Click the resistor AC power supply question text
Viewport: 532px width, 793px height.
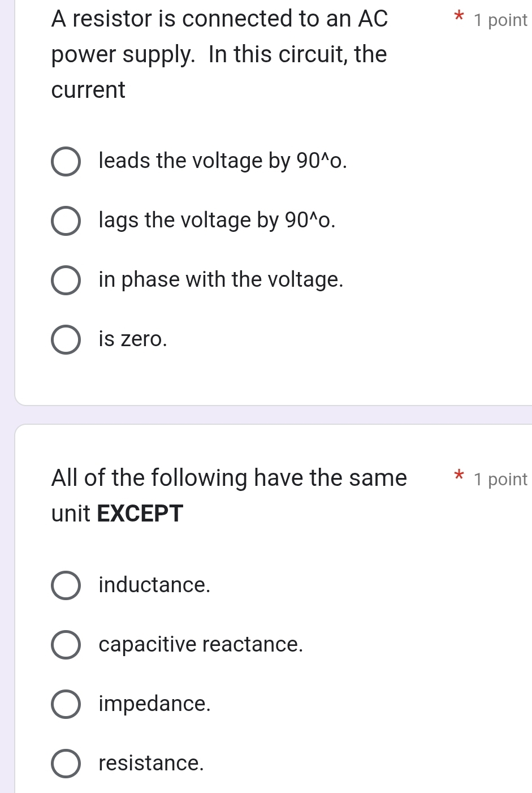[x=219, y=54]
